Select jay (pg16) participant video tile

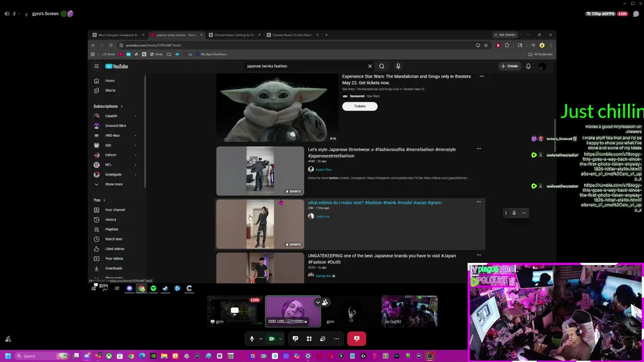[409, 311]
